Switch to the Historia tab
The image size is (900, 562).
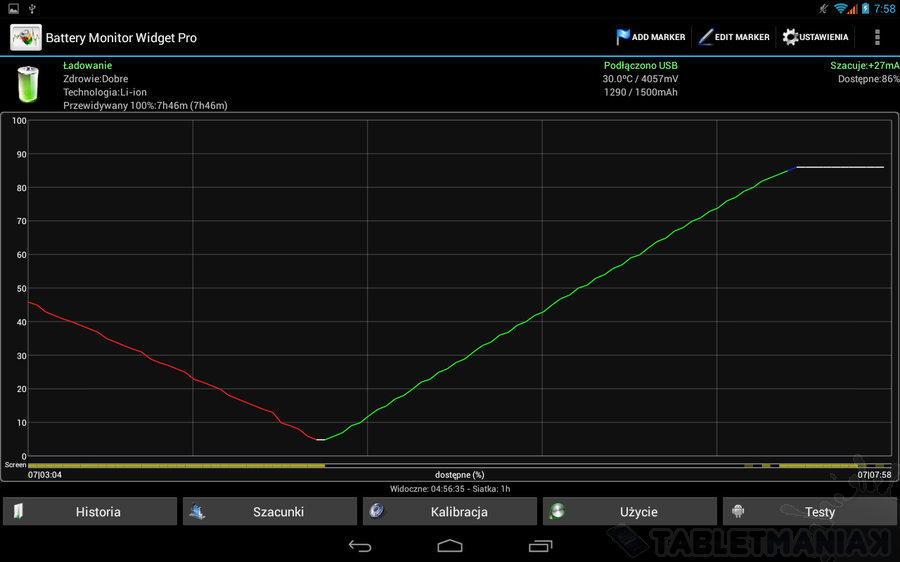coord(90,511)
